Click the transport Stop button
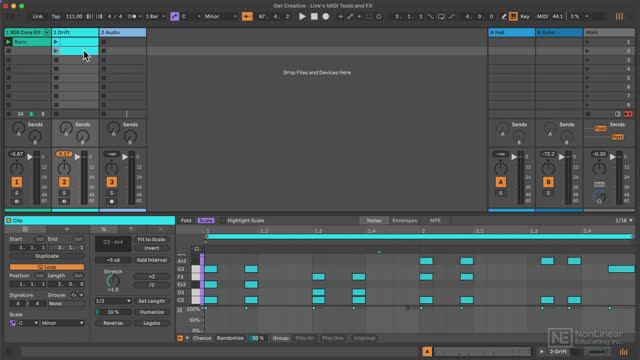Viewport: 640px width, 360px height. tap(314, 16)
